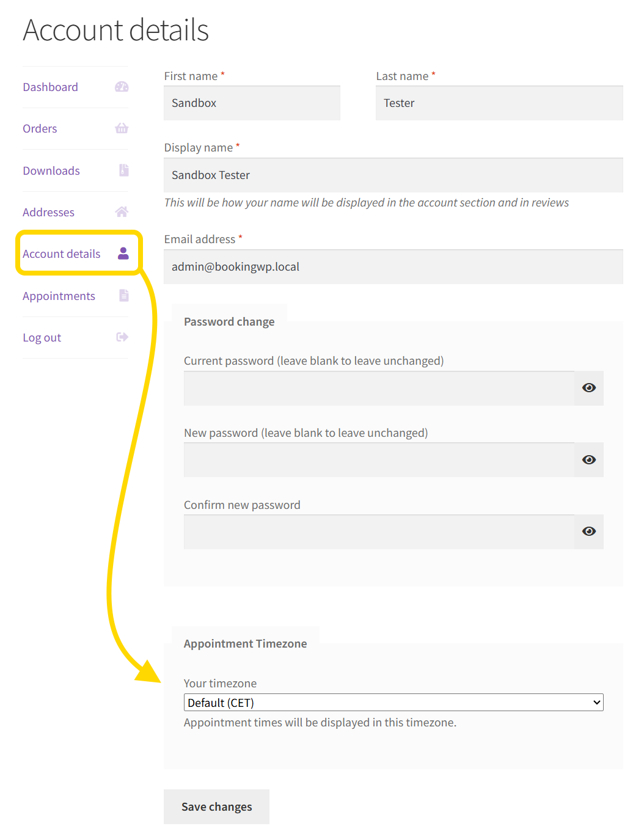This screenshot has height=837, width=644.
Task: Select the Account details person icon
Action: pyautogui.click(x=123, y=254)
